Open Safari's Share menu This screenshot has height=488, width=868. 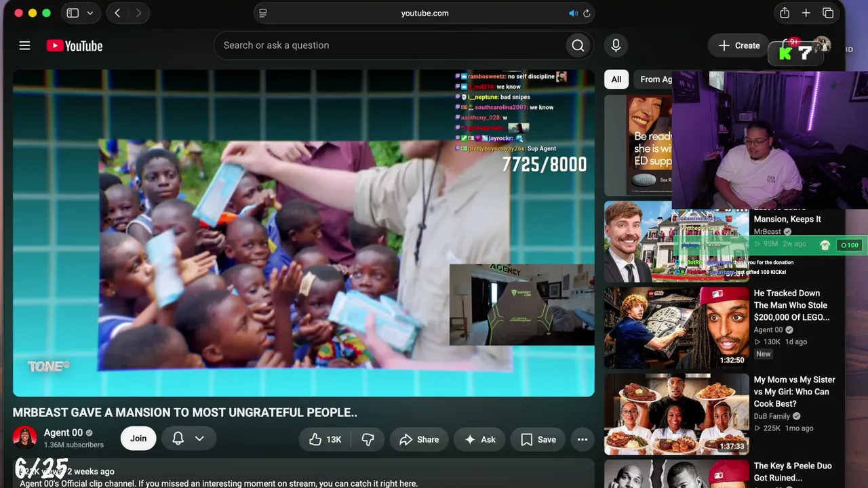pyautogui.click(x=785, y=13)
